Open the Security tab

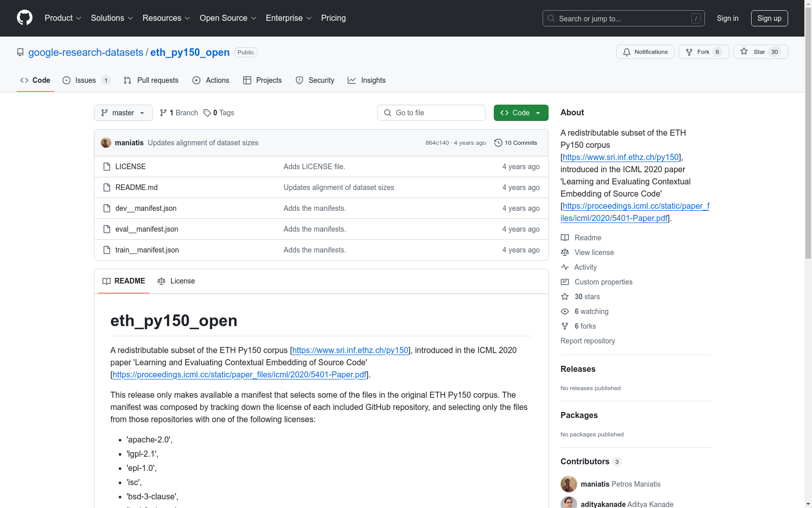(x=315, y=80)
